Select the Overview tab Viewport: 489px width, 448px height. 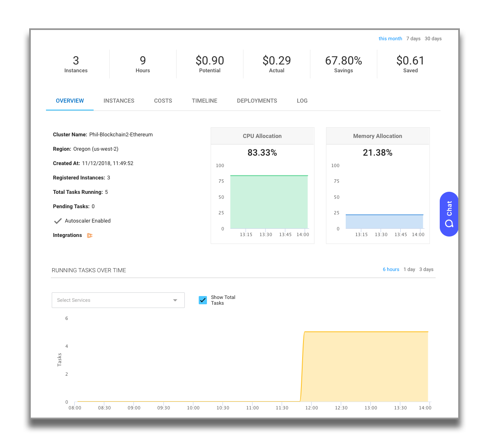point(70,101)
